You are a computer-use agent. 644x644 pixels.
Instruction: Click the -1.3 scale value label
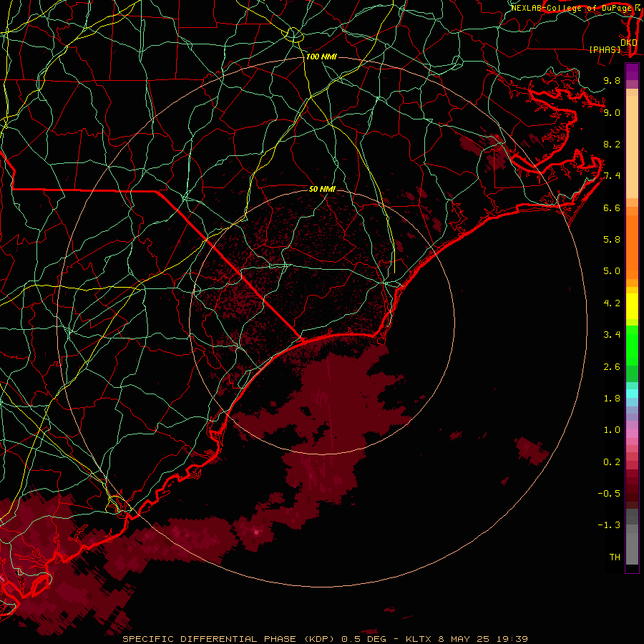[x=609, y=525]
